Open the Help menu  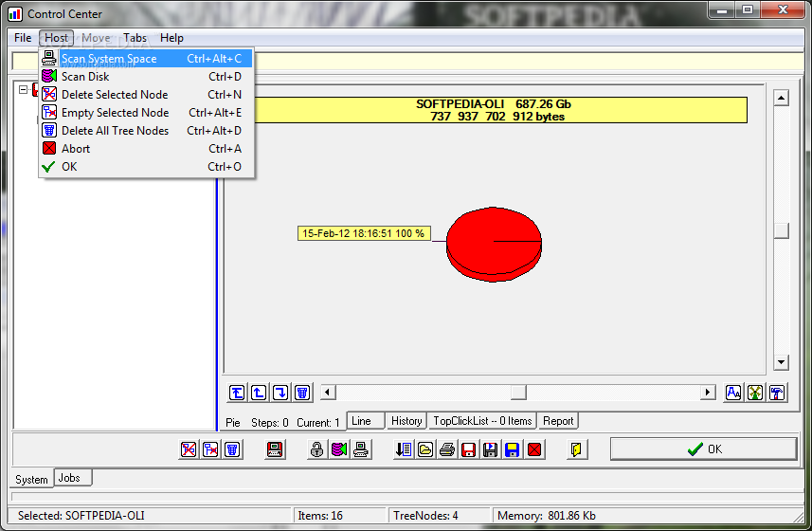click(x=171, y=38)
